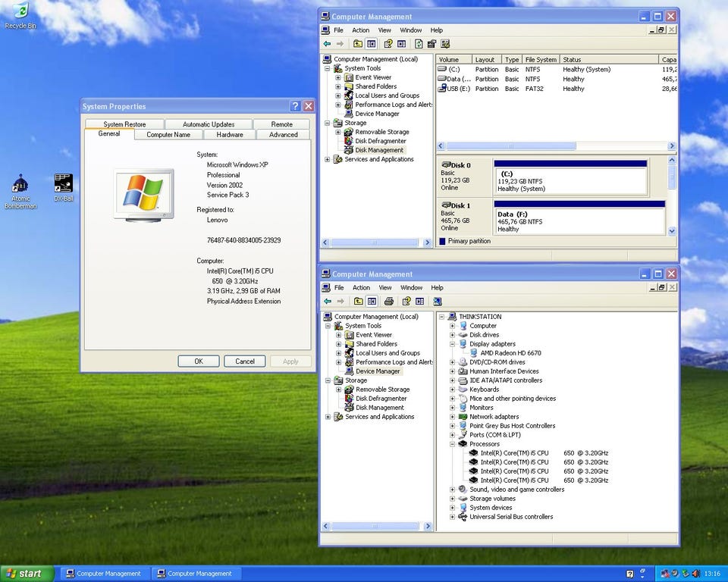Collapse the Display adapters node
728x582 pixels.
coord(453,344)
